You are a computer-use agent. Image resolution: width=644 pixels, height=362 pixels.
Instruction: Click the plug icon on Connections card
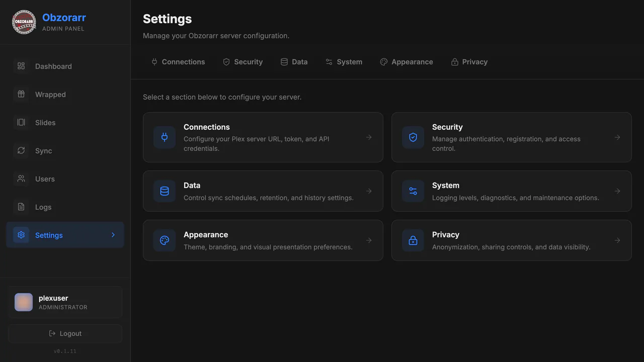pos(165,137)
